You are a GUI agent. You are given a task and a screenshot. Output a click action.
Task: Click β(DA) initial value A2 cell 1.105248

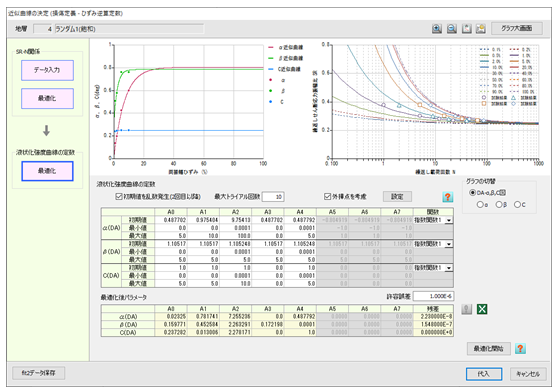coord(236,244)
